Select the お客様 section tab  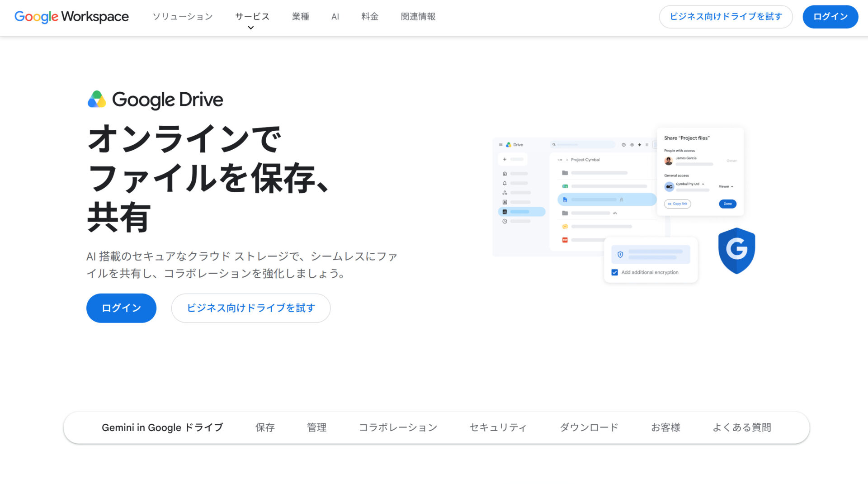(x=665, y=427)
